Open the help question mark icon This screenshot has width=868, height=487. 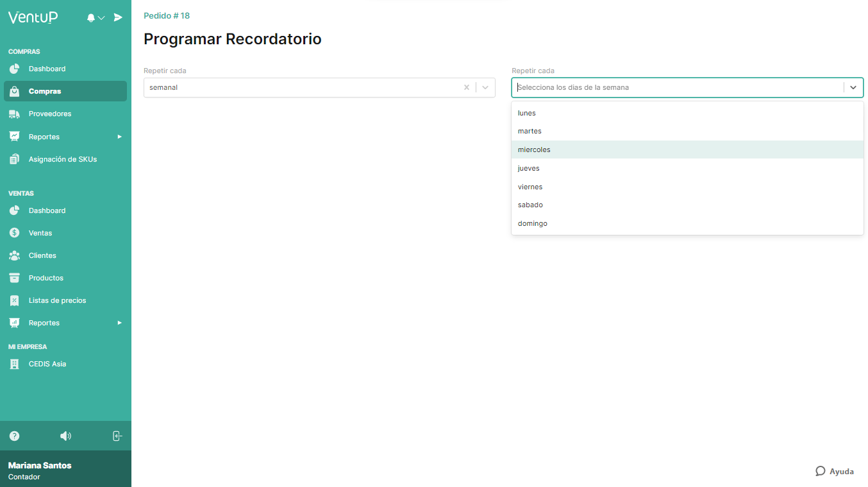(15, 436)
